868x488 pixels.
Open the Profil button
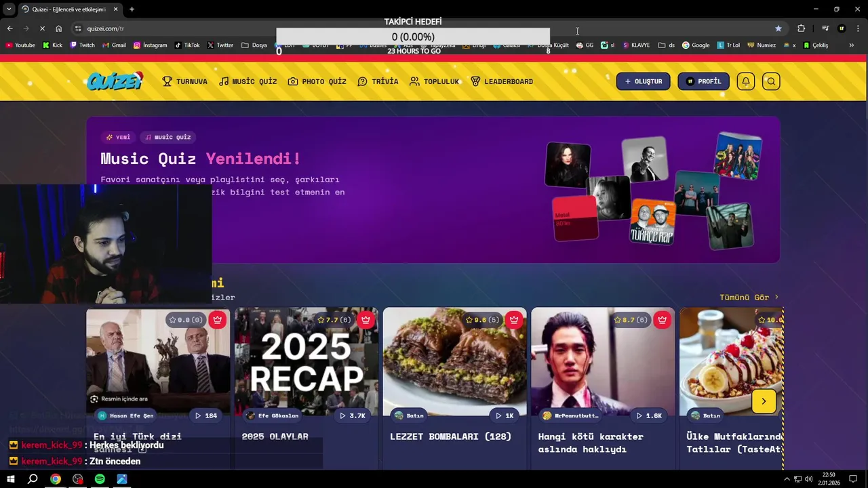(703, 81)
